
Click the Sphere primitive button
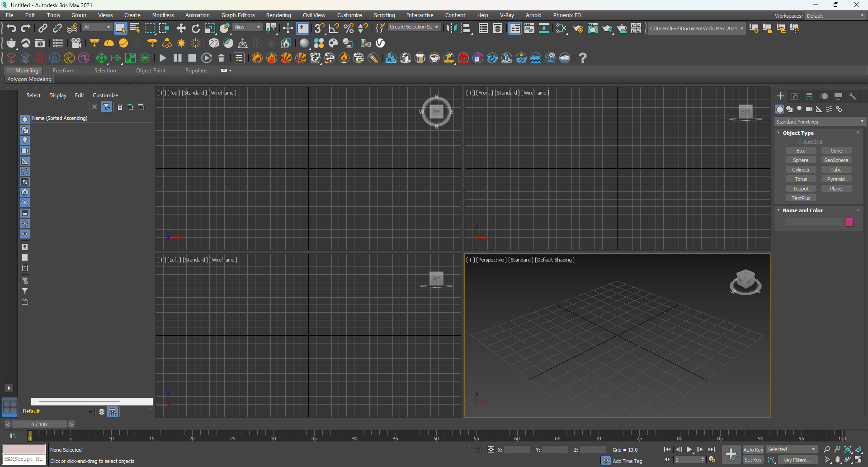(801, 160)
